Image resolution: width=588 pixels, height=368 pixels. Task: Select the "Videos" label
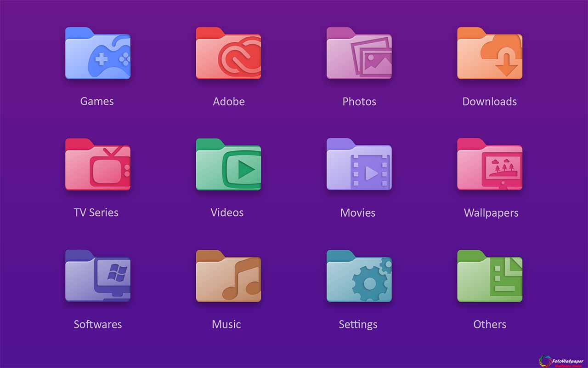(x=227, y=213)
